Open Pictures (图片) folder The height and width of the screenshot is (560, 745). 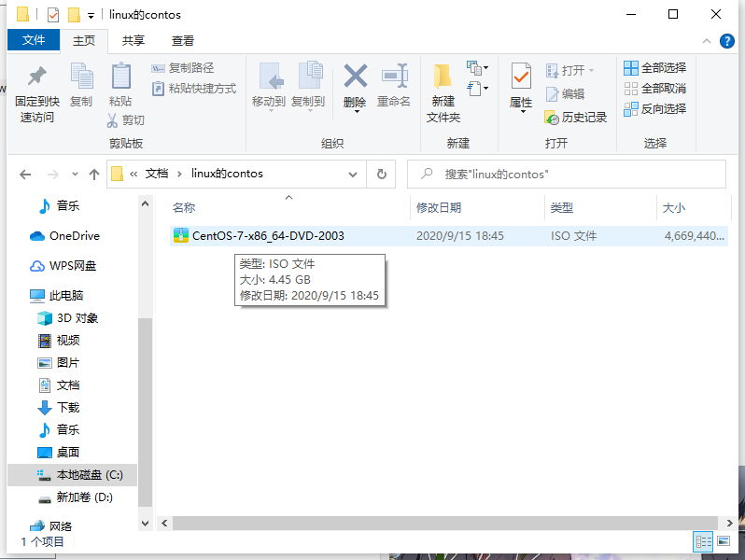[59, 362]
